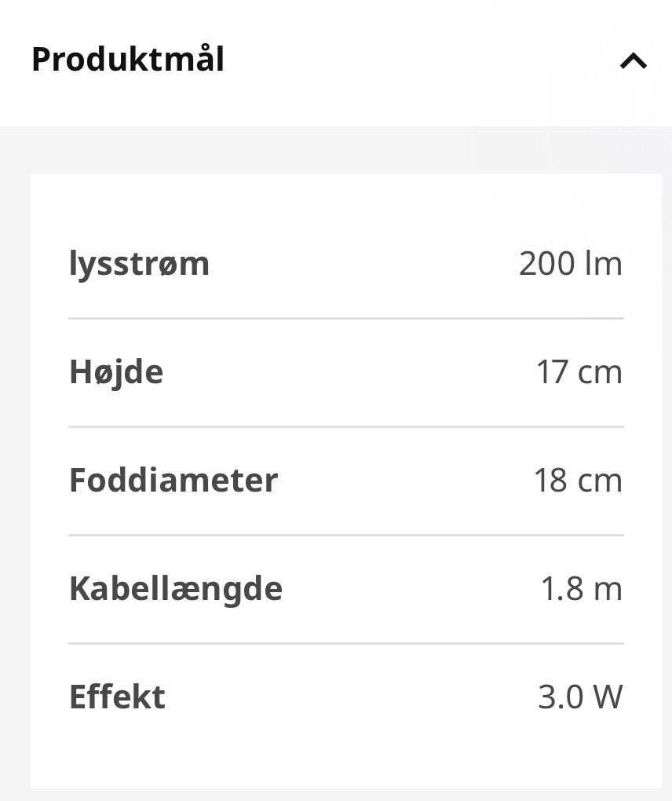Select the Kabellængde label
The height and width of the screenshot is (801, 672).
click(x=176, y=589)
